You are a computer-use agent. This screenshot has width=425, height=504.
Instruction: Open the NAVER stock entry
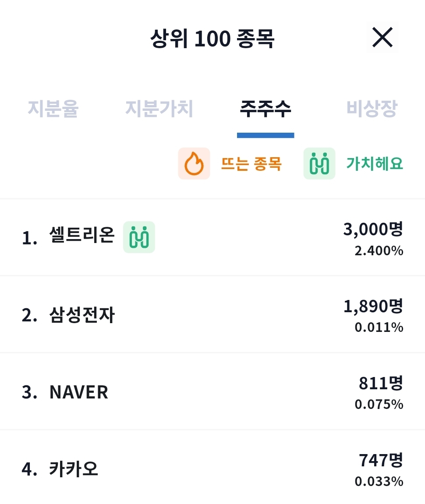coord(212,391)
